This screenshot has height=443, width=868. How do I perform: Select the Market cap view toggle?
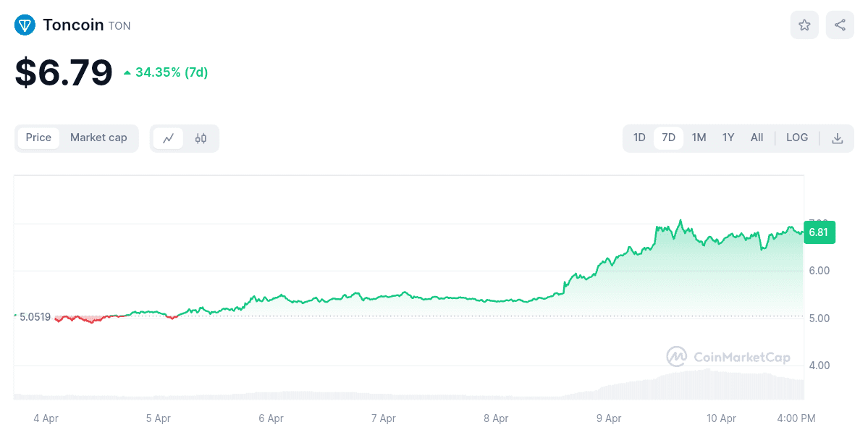tap(98, 138)
